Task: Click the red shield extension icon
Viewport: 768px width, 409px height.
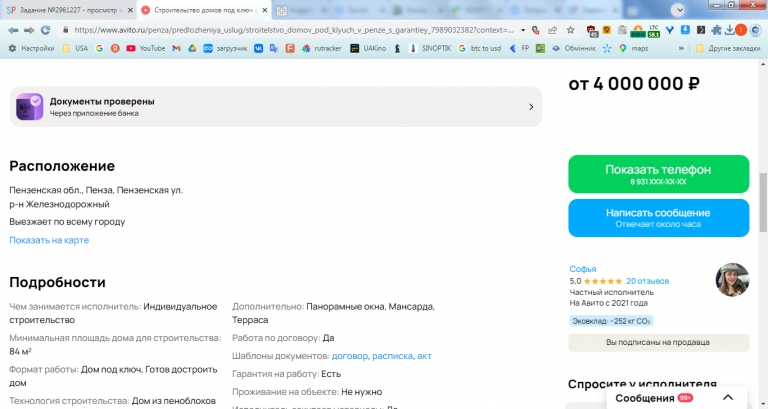Action: [592, 31]
